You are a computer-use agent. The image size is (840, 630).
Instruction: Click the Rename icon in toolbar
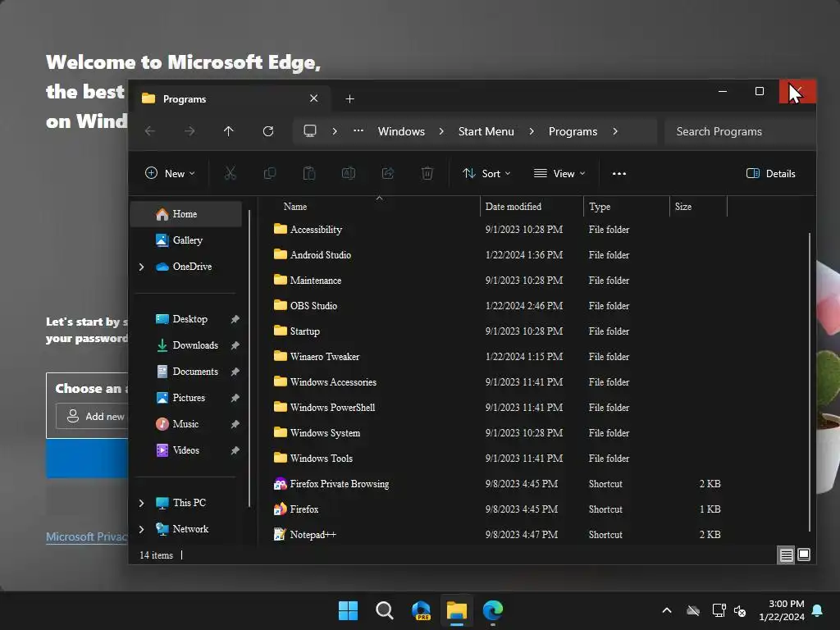tap(348, 173)
